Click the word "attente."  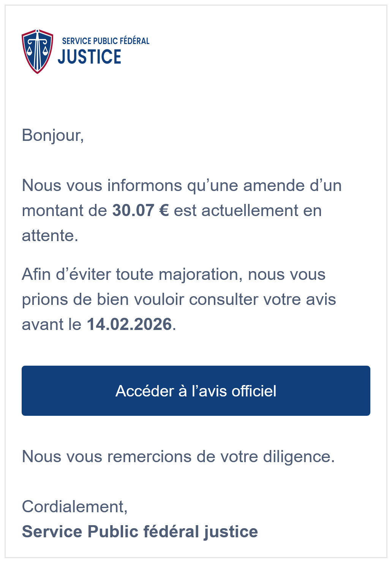point(50,235)
